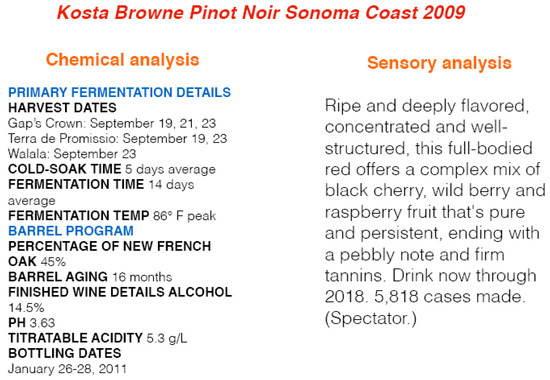Select the Sensory analysis heading
Screen dimensions: 550x380
click(x=439, y=63)
